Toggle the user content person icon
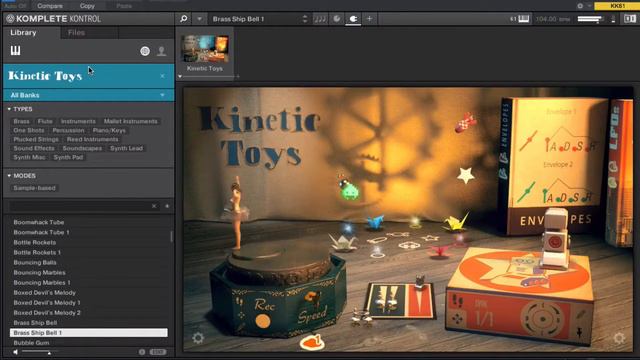The height and width of the screenshot is (360, 640). point(162,51)
